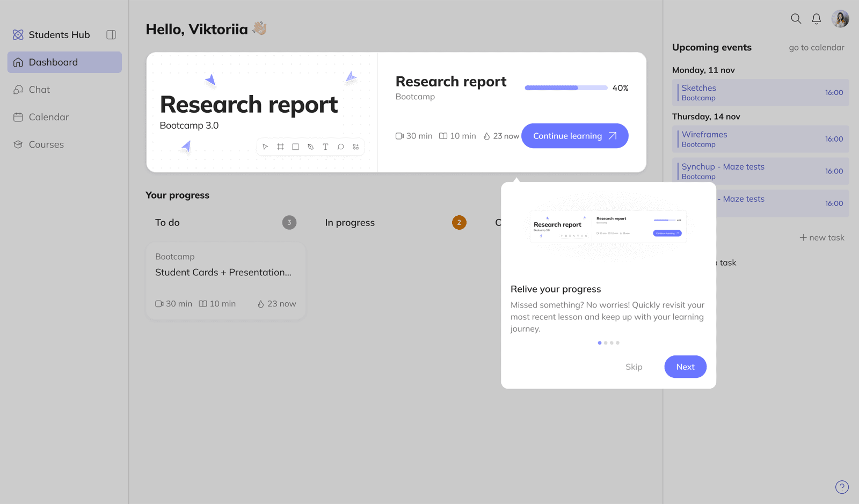Select the comment bubble tool icon

click(340, 147)
